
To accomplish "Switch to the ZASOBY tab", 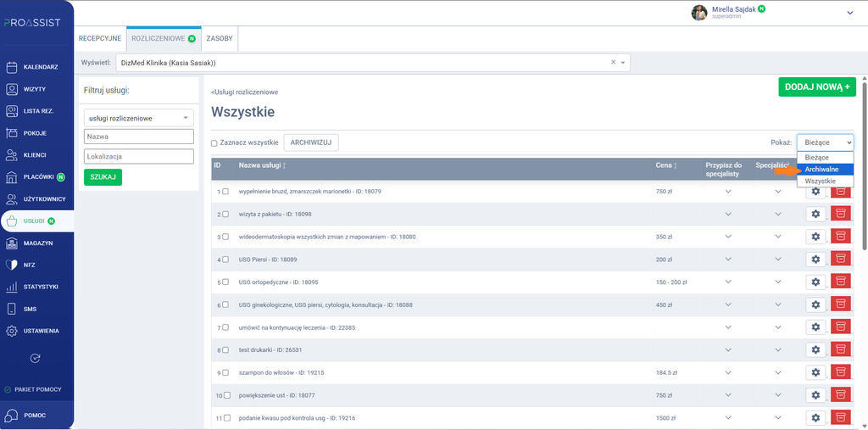I will (220, 39).
